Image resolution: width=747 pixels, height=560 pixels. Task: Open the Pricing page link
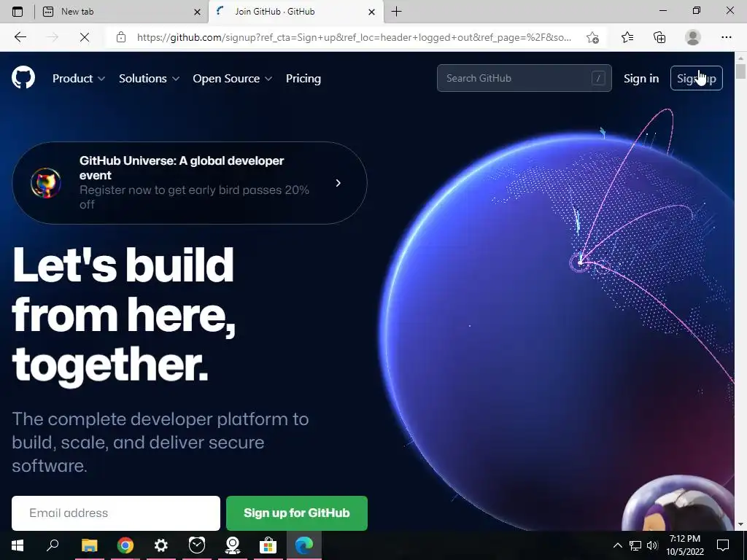click(x=303, y=79)
